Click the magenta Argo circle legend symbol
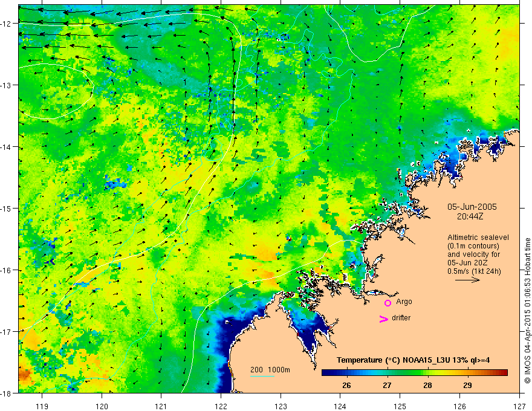This screenshot has width=532, height=411. pos(388,303)
